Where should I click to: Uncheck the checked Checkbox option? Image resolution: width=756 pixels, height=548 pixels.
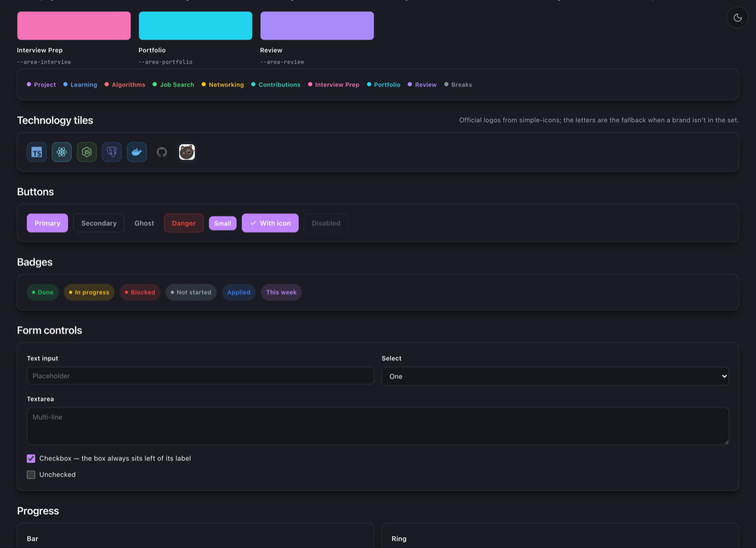coord(31,459)
